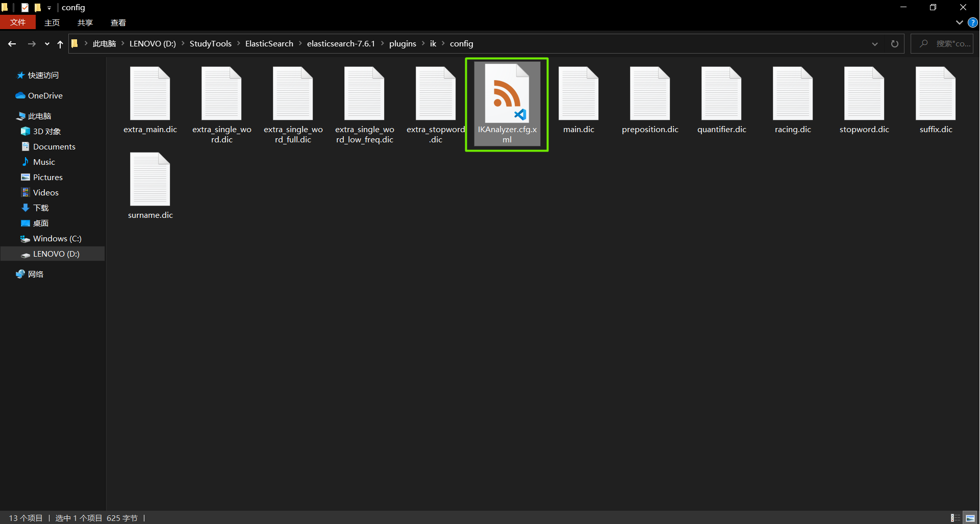Image resolution: width=980 pixels, height=524 pixels.
Task: Navigate to ElasticSearch in breadcrumb
Action: [x=269, y=43]
